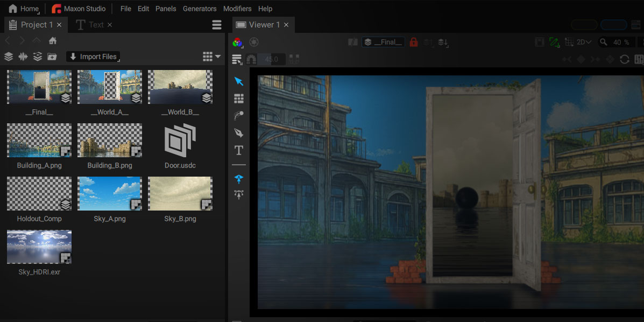644x322 pixels.
Task: Click the refresh loop icon in viewer
Action: 624,59
